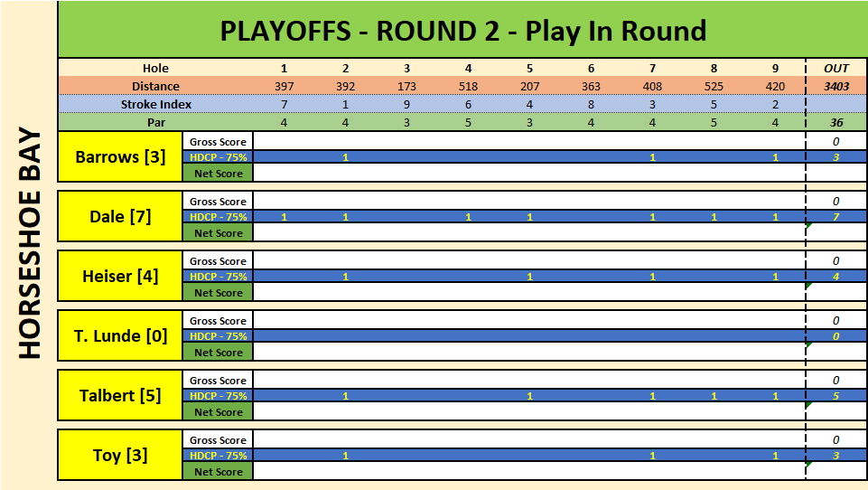This screenshot has height=490, width=868.
Task: Select the hole 4 distance 518 cell
Action: coord(468,86)
